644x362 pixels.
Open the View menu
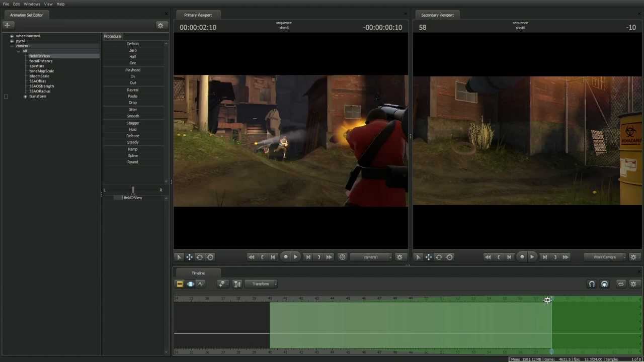tap(48, 4)
